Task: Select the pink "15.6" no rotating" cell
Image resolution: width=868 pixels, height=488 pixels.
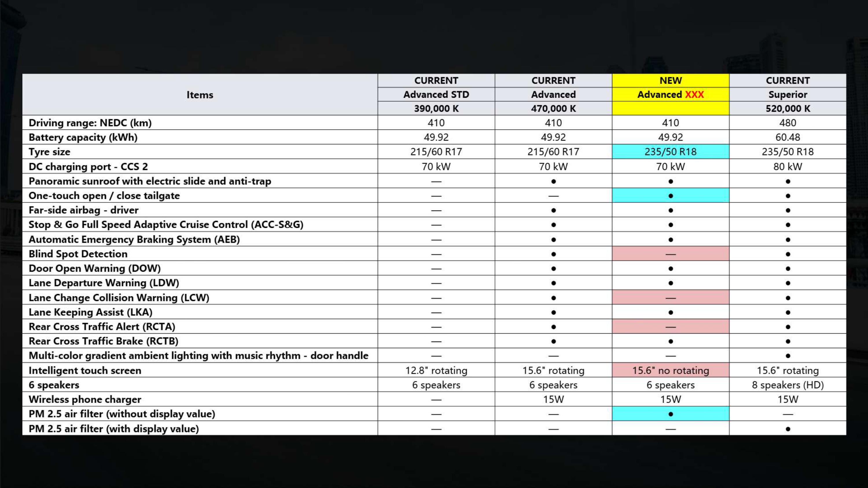Action: [671, 370]
